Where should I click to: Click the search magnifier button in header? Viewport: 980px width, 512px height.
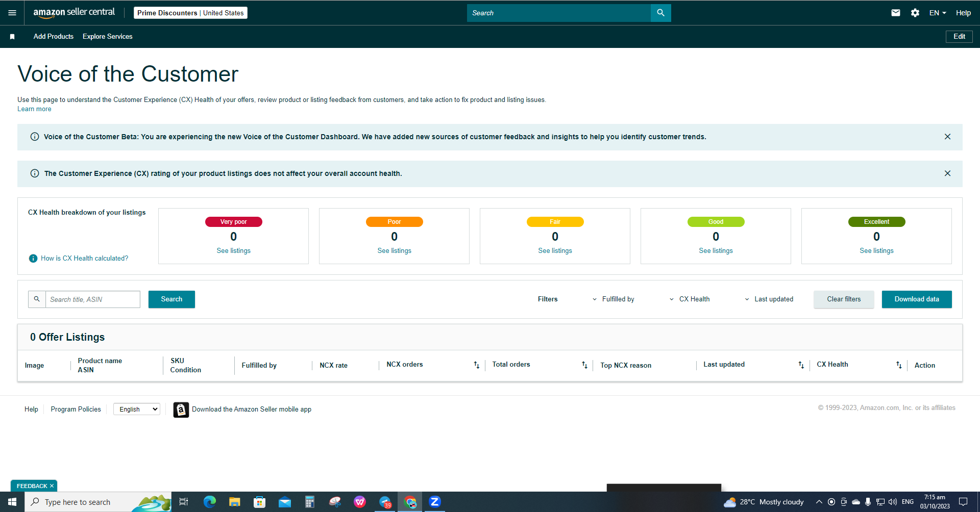(x=660, y=13)
